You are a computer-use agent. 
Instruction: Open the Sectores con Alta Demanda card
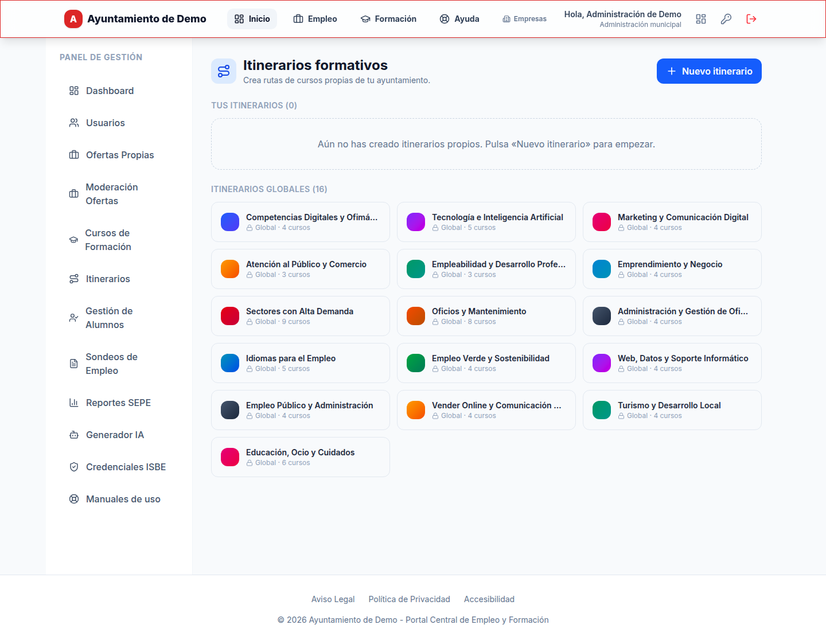[x=301, y=316]
